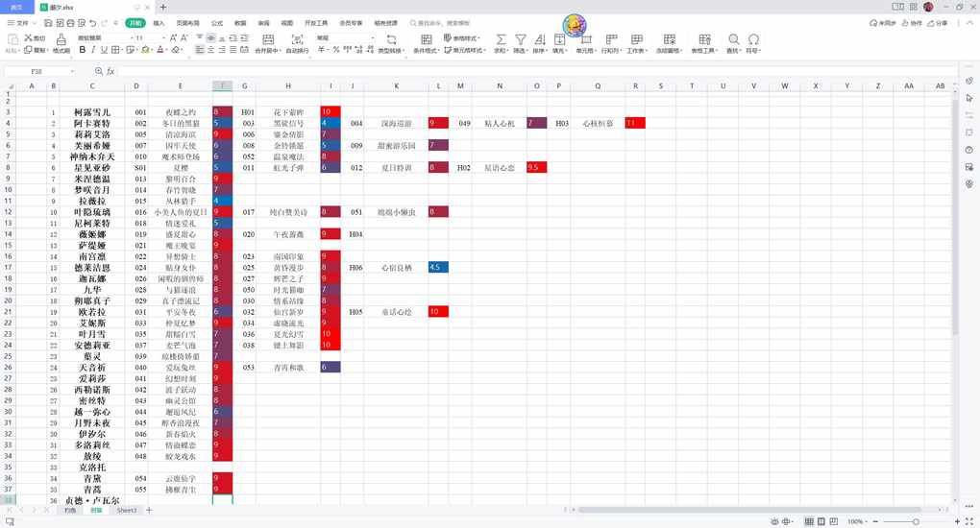Add a new sheet with plus button

[149, 511]
